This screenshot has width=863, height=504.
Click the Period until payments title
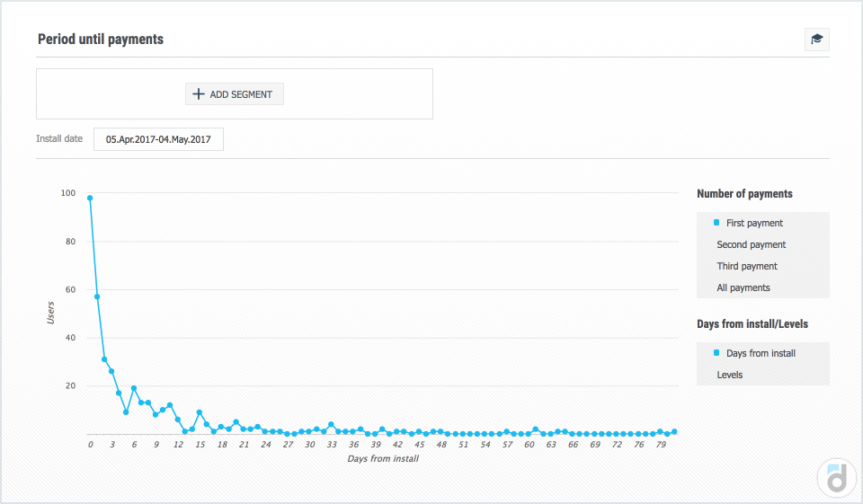pos(101,40)
